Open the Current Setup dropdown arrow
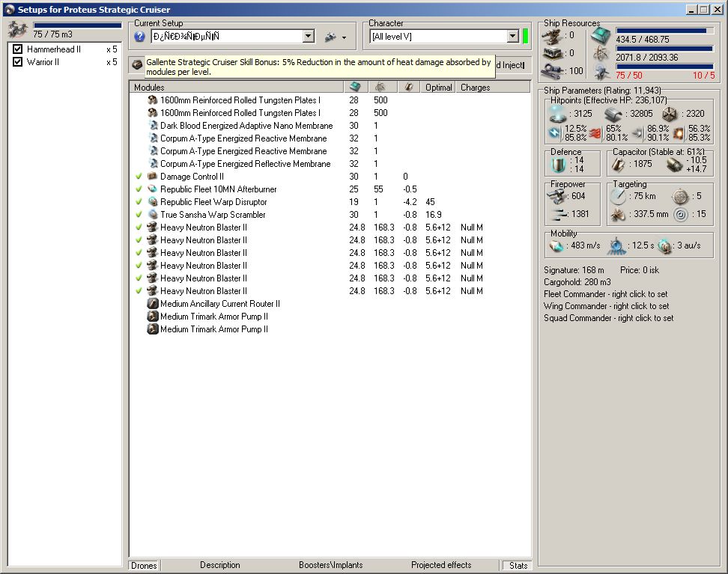 309,36
